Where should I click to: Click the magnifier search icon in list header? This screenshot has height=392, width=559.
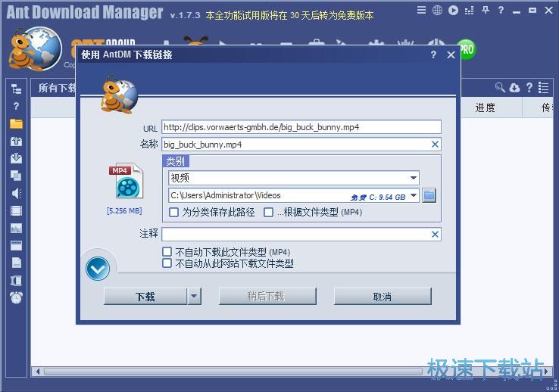500,87
